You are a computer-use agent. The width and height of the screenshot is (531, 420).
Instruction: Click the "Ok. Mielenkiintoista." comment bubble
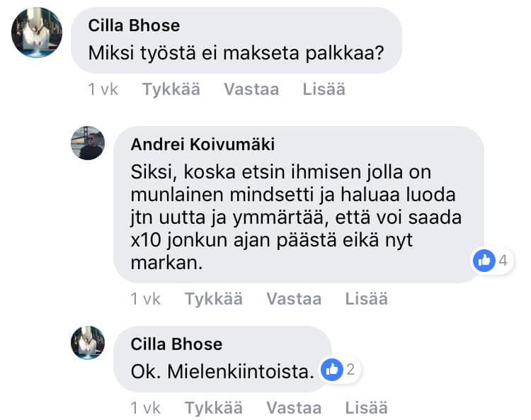222,370
